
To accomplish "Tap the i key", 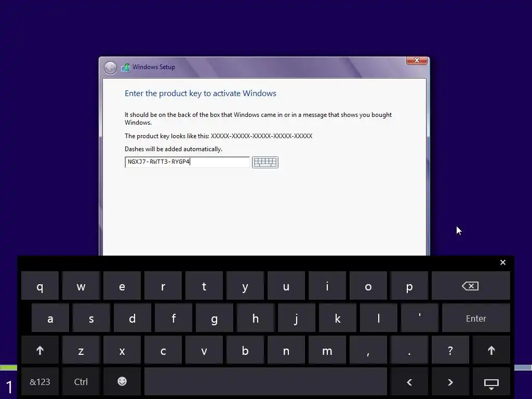I will (x=327, y=286).
